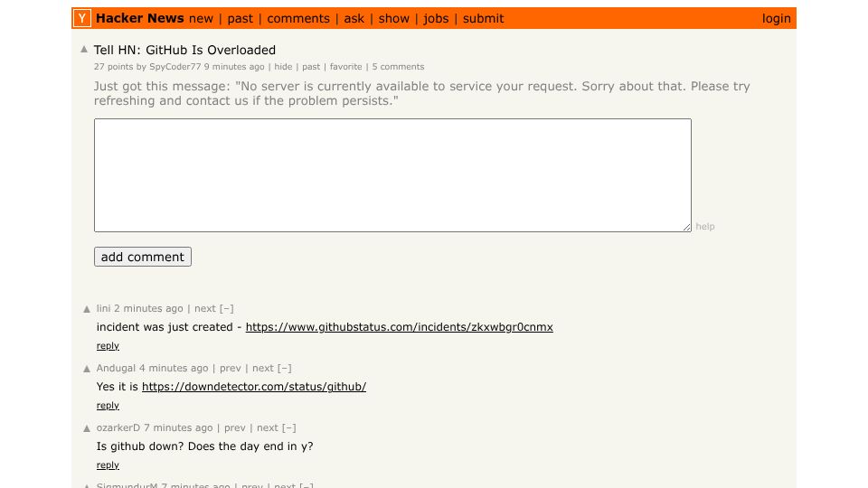Select 'ask' in the header
The height and width of the screenshot is (488, 868).
click(354, 19)
